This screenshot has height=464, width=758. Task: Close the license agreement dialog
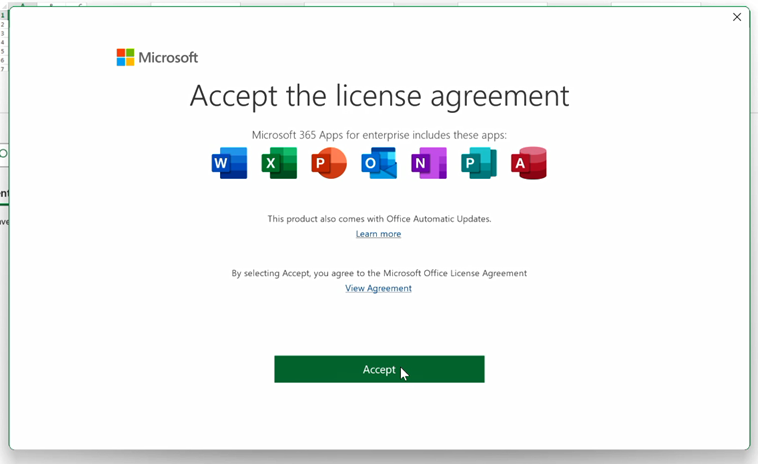[737, 17]
